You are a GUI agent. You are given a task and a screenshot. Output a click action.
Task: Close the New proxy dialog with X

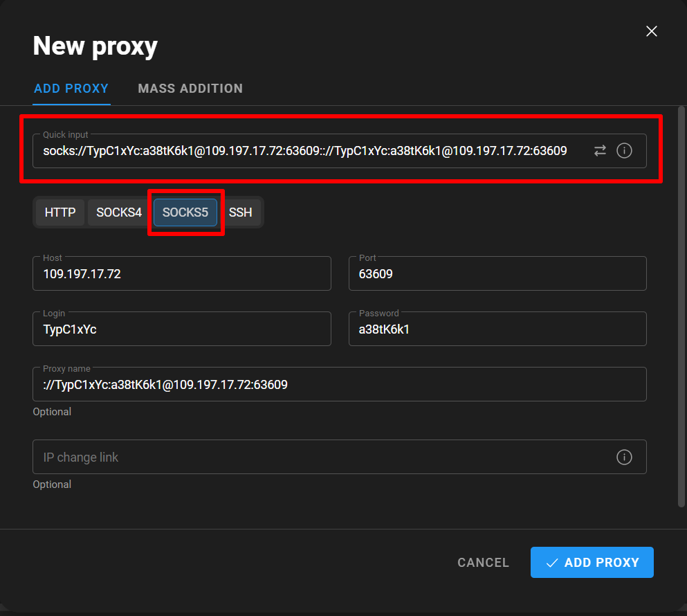click(x=651, y=31)
